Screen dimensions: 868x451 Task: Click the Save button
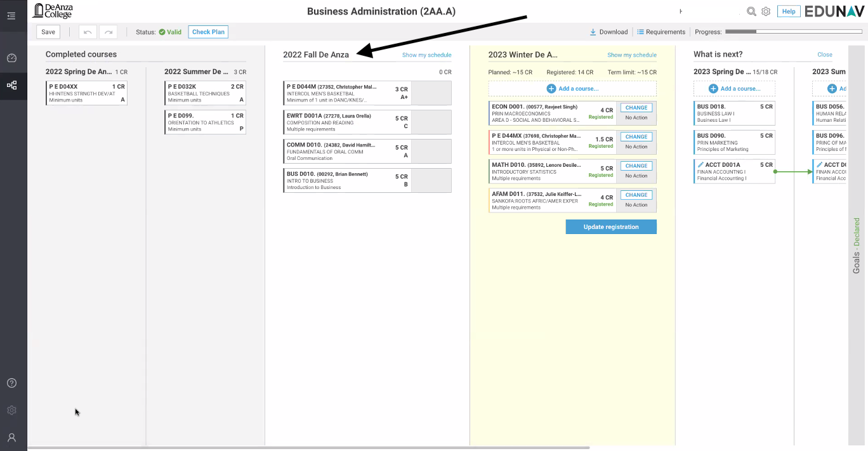[48, 32]
